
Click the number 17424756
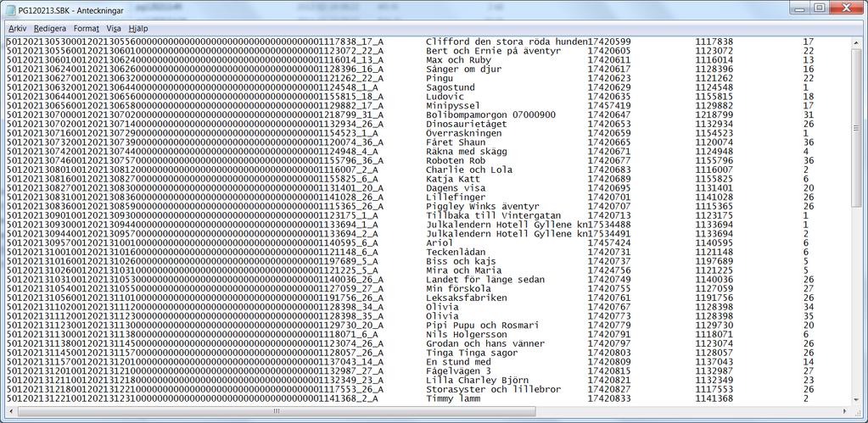pos(609,270)
